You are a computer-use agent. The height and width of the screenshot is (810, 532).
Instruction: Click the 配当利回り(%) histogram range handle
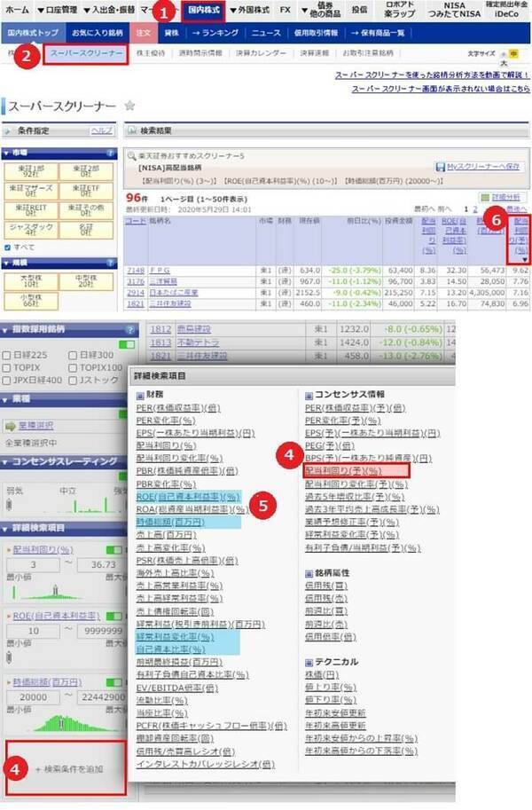click(55, 590)
